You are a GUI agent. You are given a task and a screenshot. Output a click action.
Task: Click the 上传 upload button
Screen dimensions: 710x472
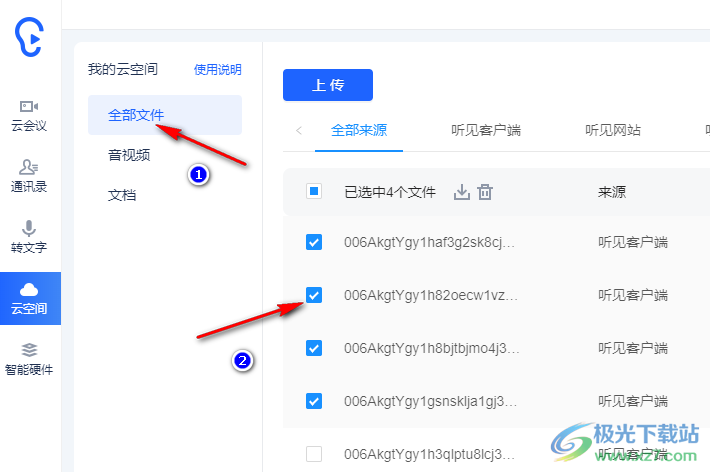[328, 85]
